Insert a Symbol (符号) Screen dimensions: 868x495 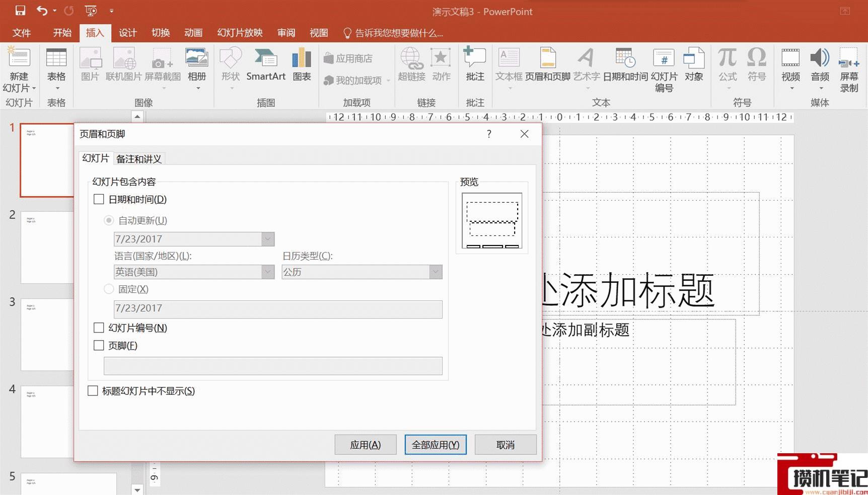(x=757, y=65)
